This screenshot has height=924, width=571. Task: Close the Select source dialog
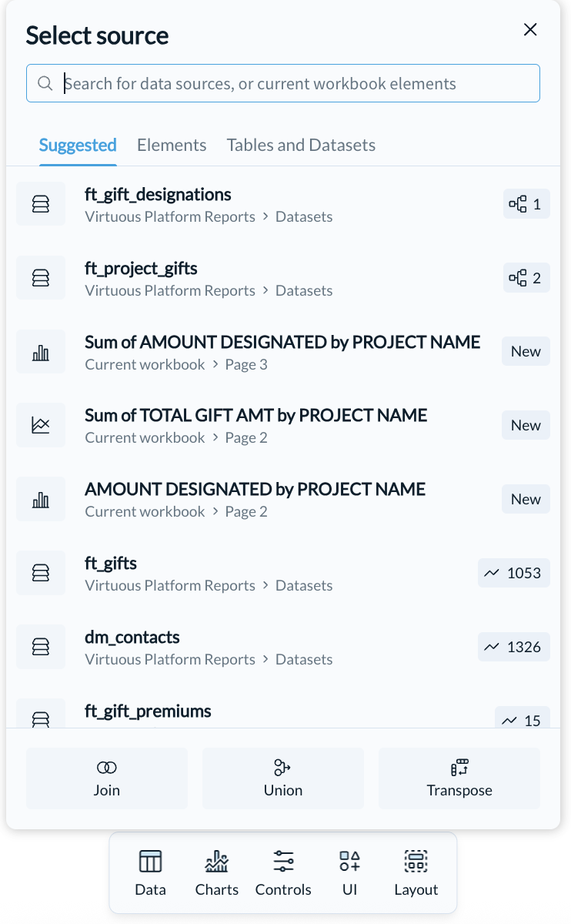[x=530, y=30]
